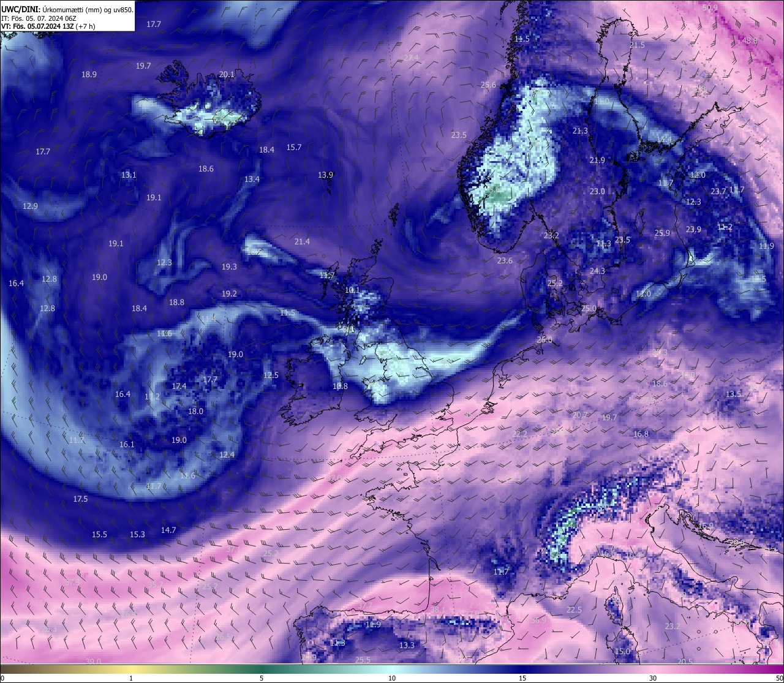Image resolution: width=784 pixels, height=683 pixels.
Task: Click the 23.6 value near Skagerrak
Action: tap(505, 260)
